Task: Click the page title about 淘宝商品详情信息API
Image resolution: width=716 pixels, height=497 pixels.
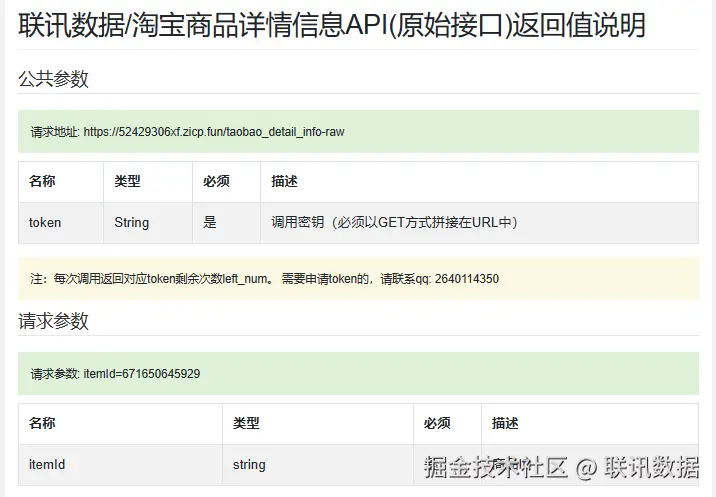Action: (332, 25)
